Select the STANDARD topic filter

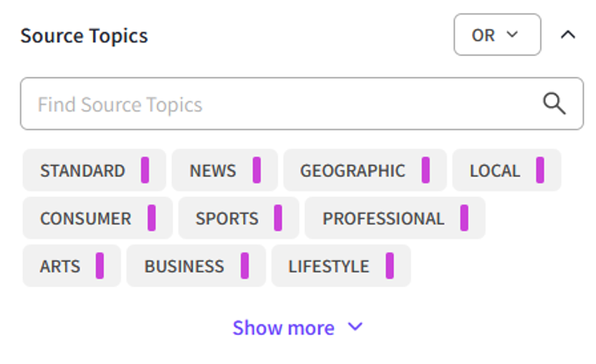[x=82, y=170]
